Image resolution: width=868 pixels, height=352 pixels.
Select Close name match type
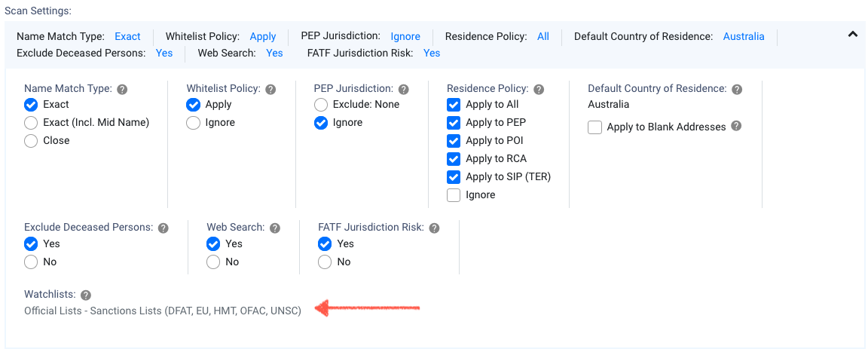click(31, 141)
